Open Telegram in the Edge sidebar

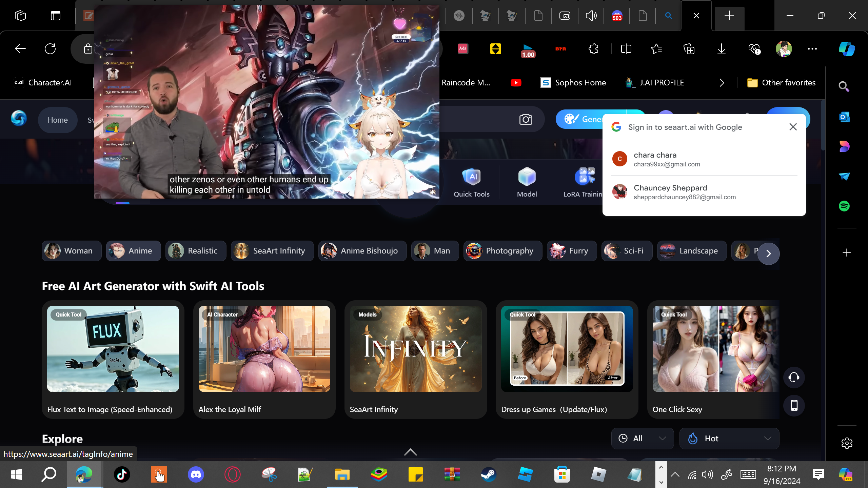click(844, 176)
